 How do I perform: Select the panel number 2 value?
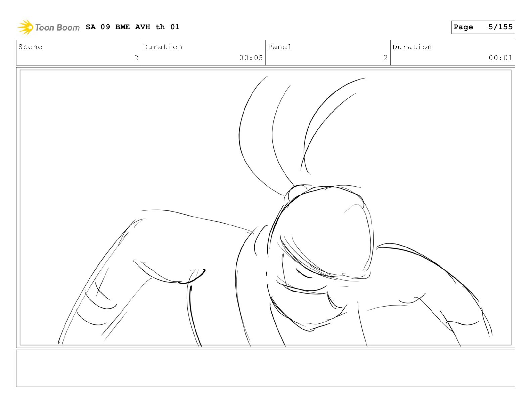385,58
